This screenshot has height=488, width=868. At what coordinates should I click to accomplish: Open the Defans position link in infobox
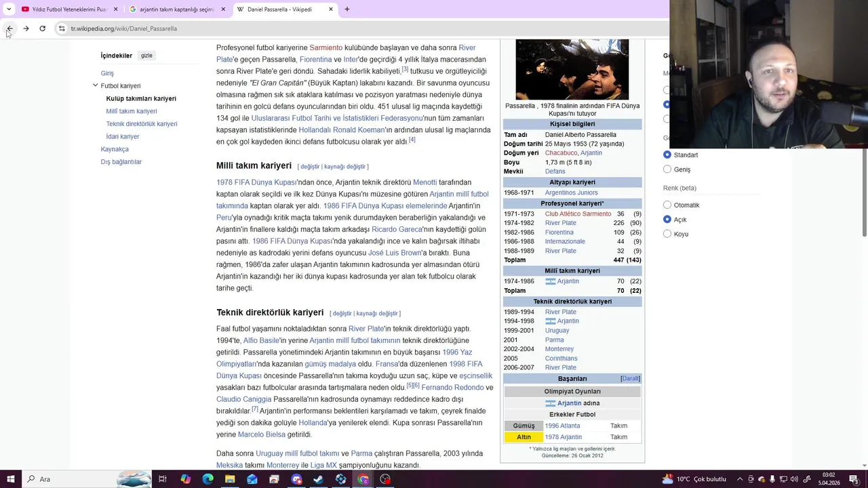(x=555, y=171)
